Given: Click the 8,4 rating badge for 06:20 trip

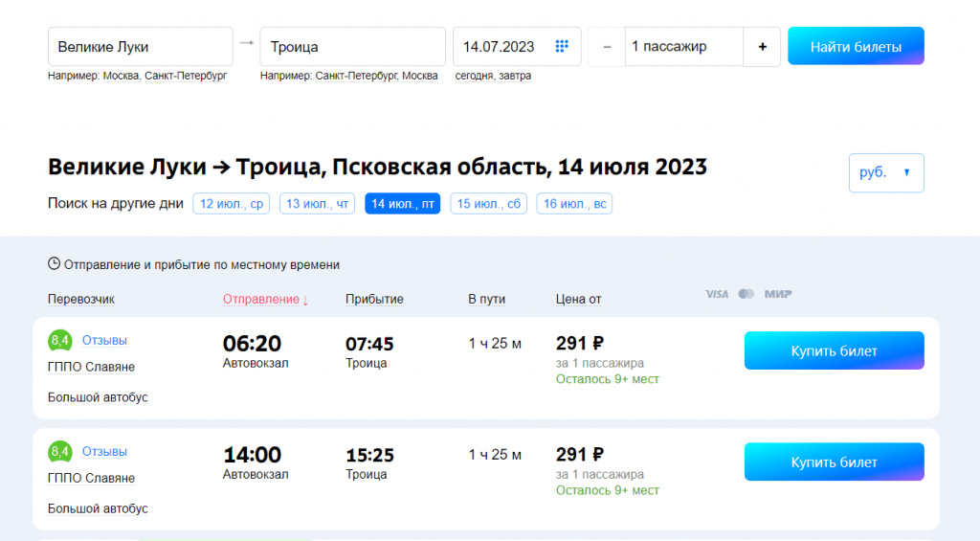Looking at the screenshot, I should pos(60,341).
